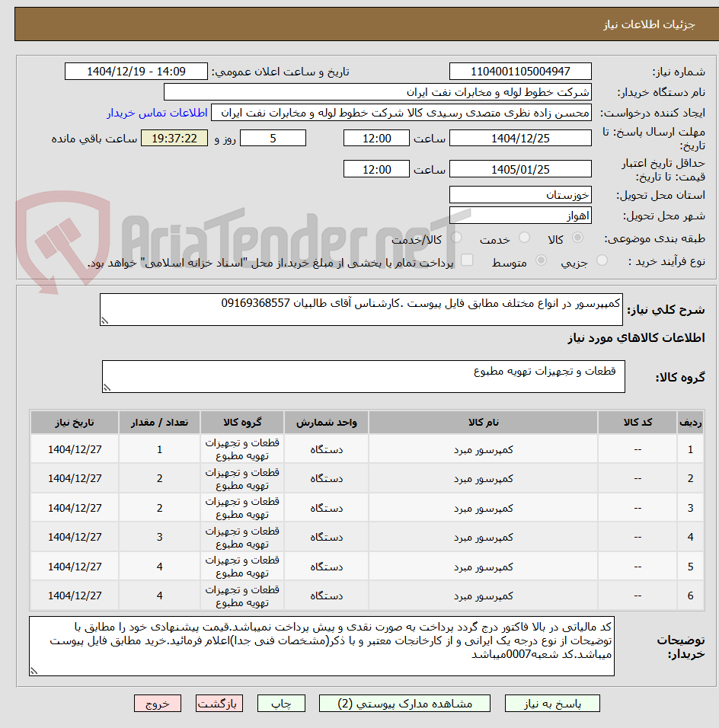719x728 pixels.
Task: Click the price validity time 12:00
Action: pos(377,170)
